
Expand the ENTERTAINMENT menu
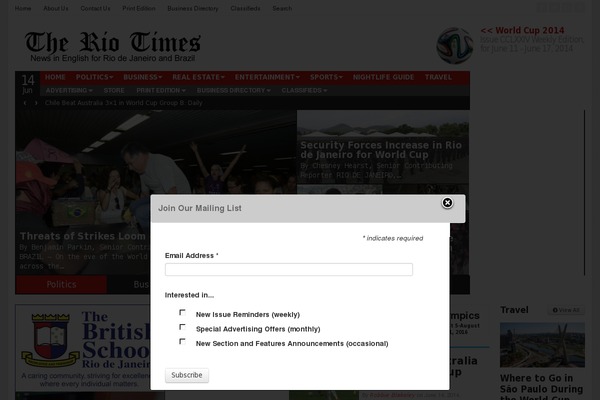[x=267, y=77]
